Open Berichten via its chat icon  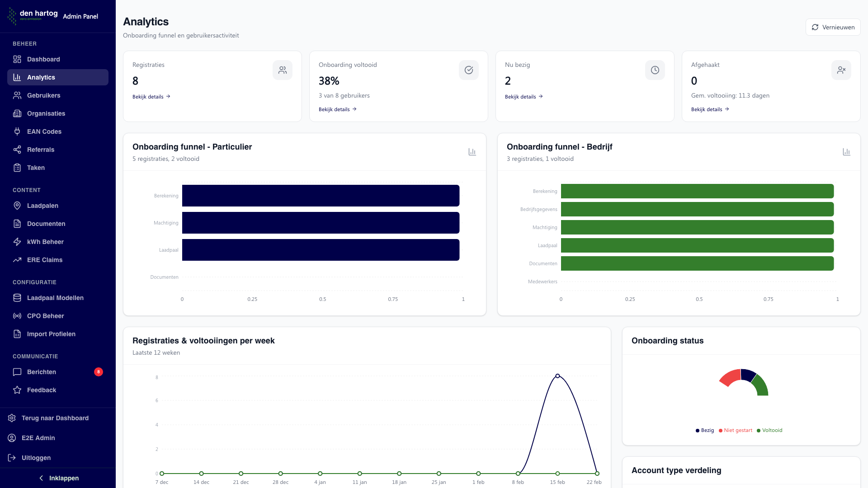17,372
